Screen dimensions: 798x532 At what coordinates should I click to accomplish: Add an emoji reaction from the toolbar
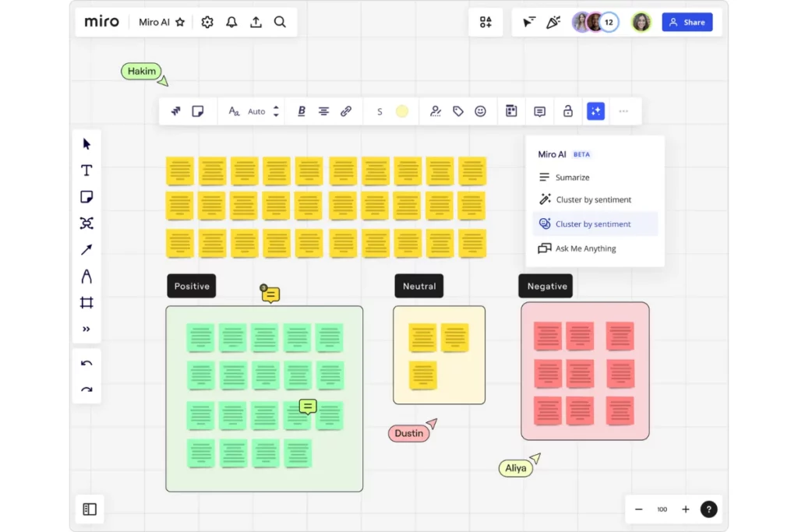pos(480,111)
